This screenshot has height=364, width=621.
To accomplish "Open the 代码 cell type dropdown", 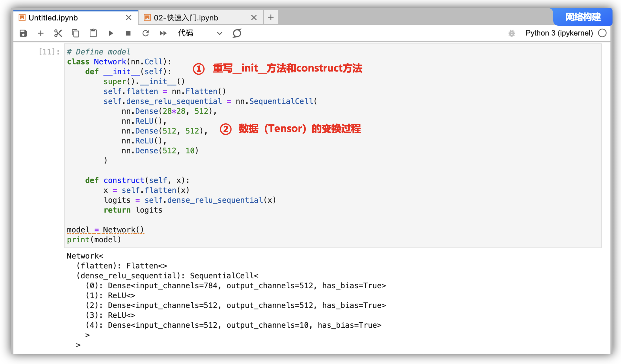I will pyautogui.click(x=200, y=33).
